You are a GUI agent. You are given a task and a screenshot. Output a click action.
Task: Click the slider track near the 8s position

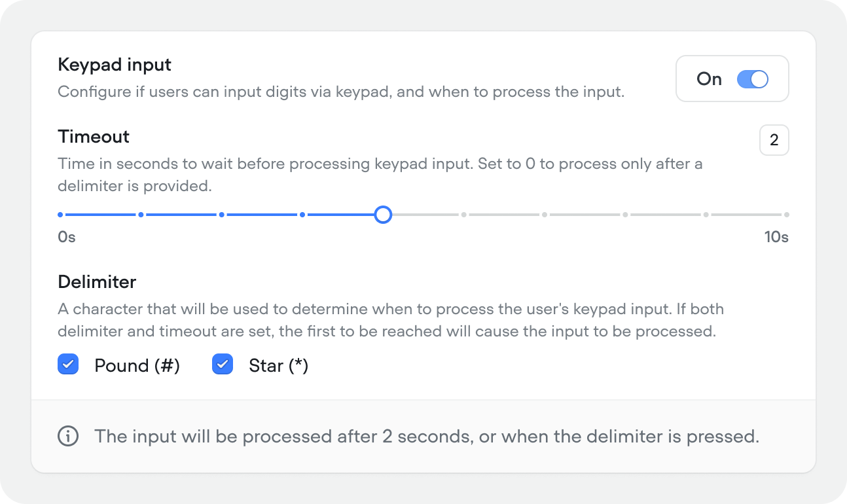[x=641, y=214]
